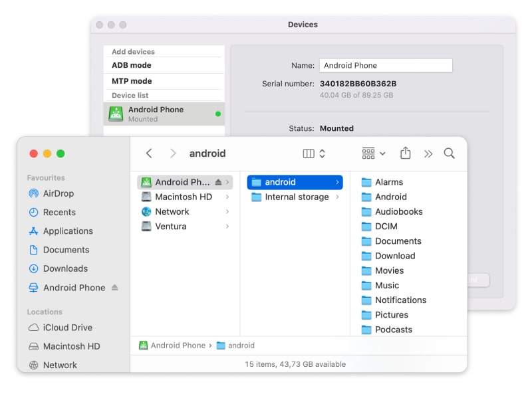Eject Android Ph... in the first column
The width and height of the screenshot is (532, 412).
coord(218,182)
